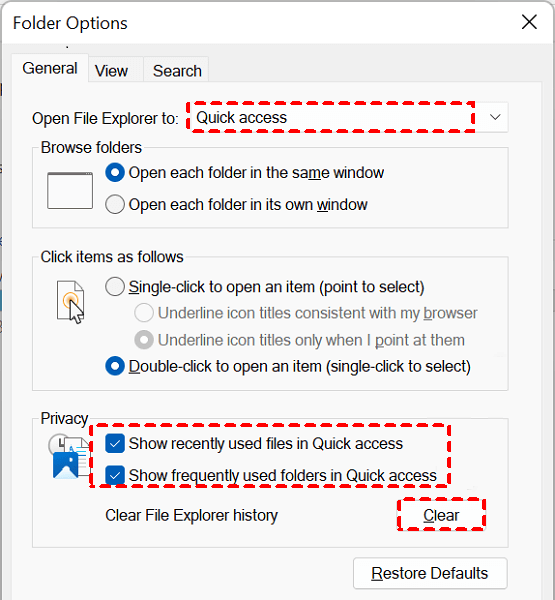Open the Quick access combo box

(x=348, y=117)
